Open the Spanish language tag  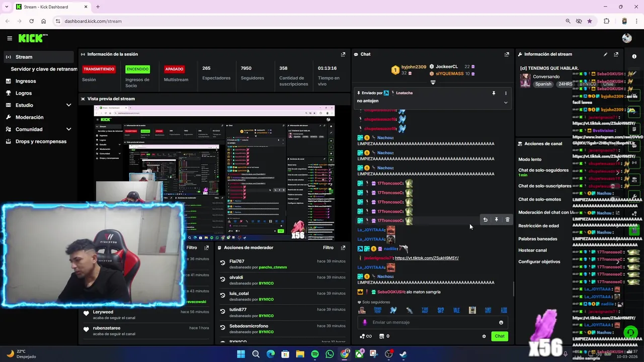(x=543, y=84)
